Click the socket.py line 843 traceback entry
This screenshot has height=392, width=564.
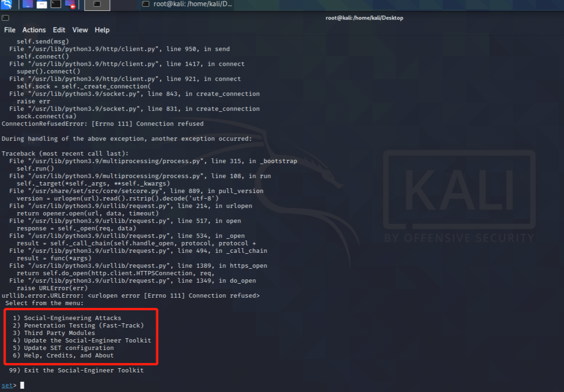[134, 94]
